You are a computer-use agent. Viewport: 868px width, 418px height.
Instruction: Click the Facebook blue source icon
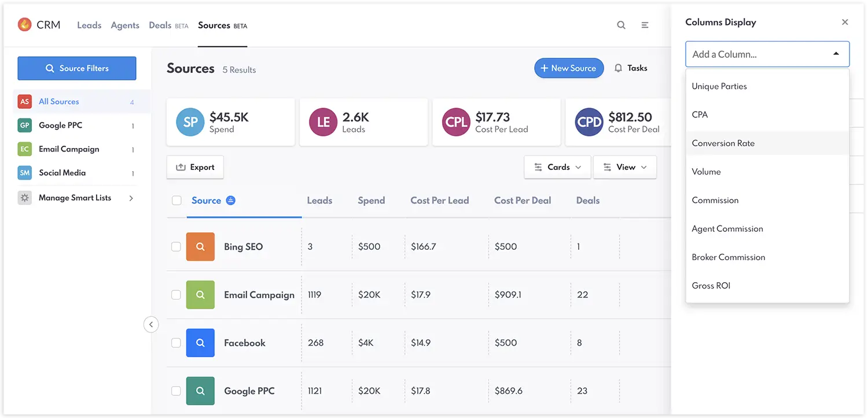click(200, 343)
